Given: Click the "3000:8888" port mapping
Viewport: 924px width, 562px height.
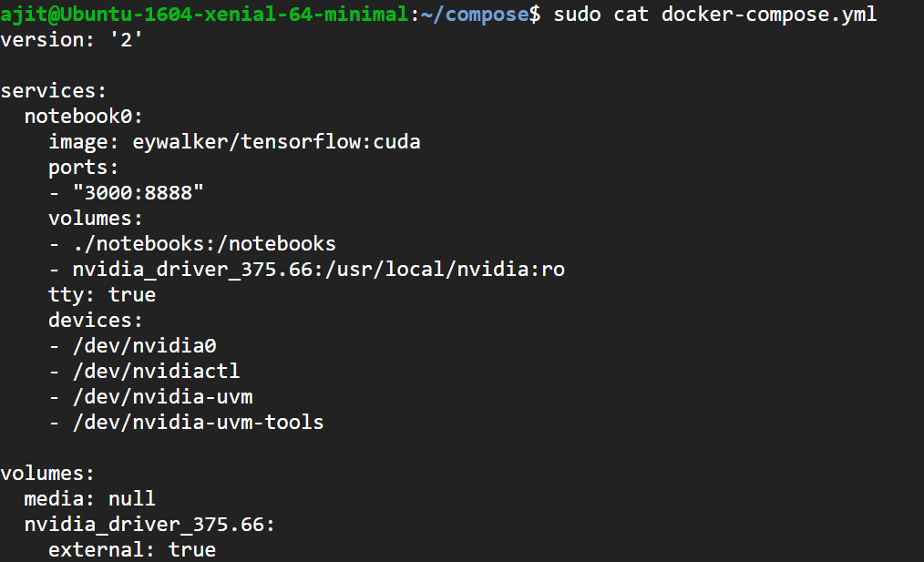Looking at the screenshot, I should click(139, 193).
